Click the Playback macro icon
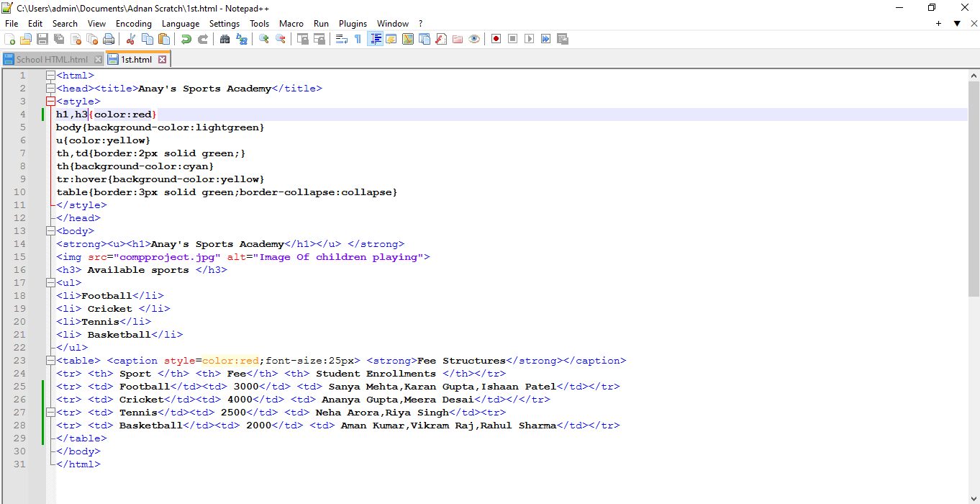 (530, 39)
